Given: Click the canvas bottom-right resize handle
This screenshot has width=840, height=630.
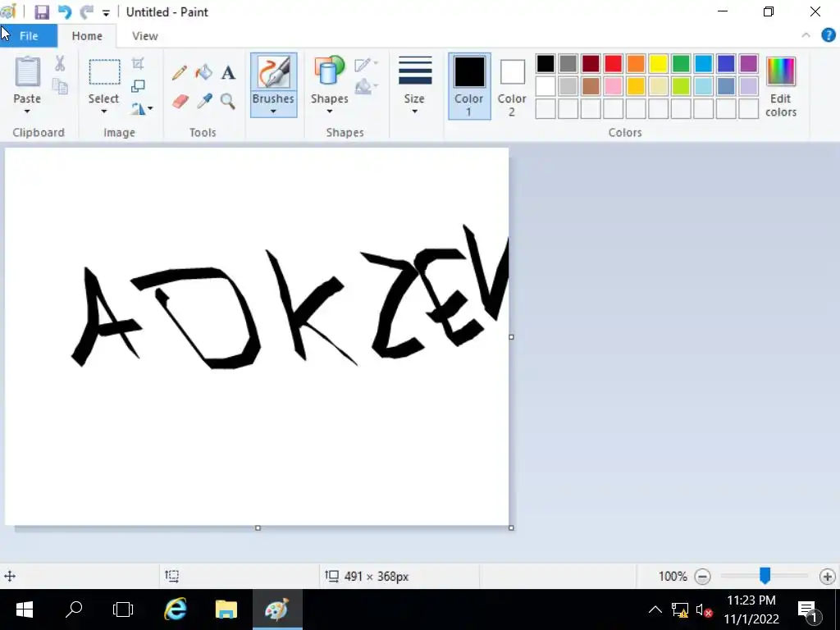Looking at the screenshot, I should [x=511, y=527].
